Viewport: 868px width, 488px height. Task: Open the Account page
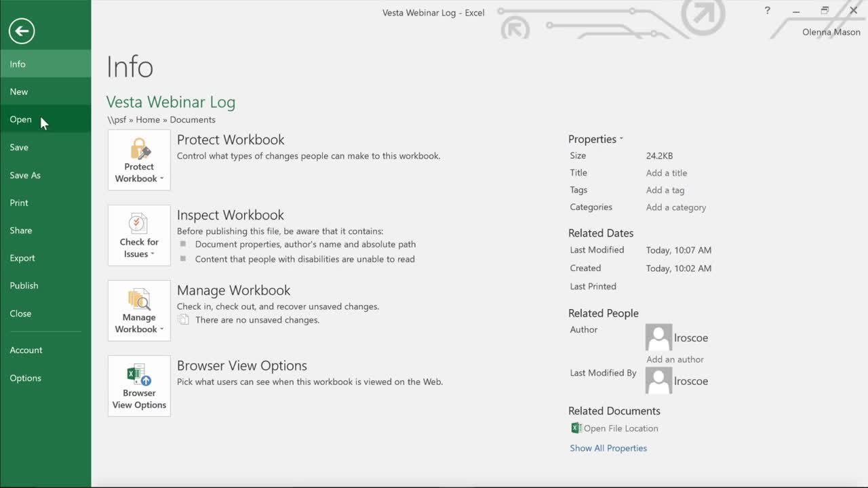pos(45,350)
